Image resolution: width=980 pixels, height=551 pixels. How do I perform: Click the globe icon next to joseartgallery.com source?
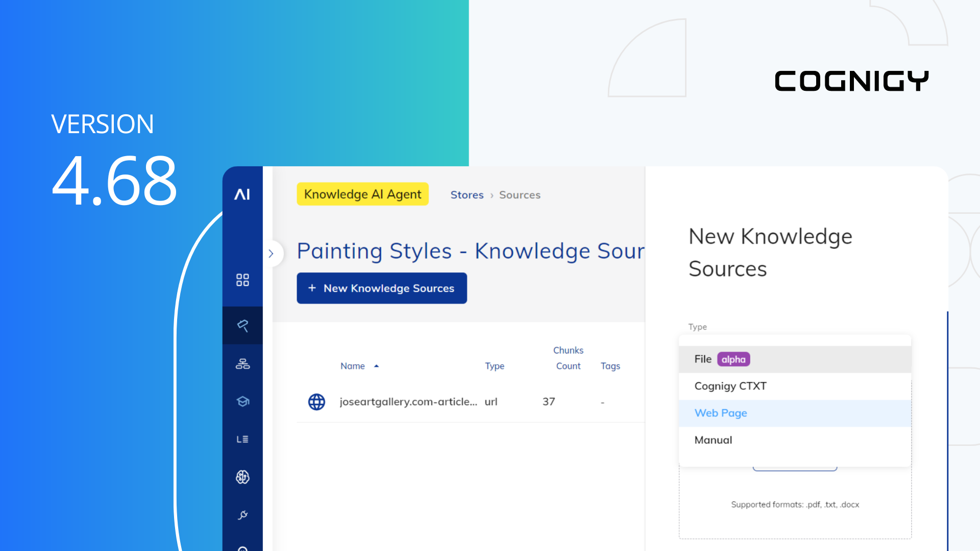coord(316,402)
